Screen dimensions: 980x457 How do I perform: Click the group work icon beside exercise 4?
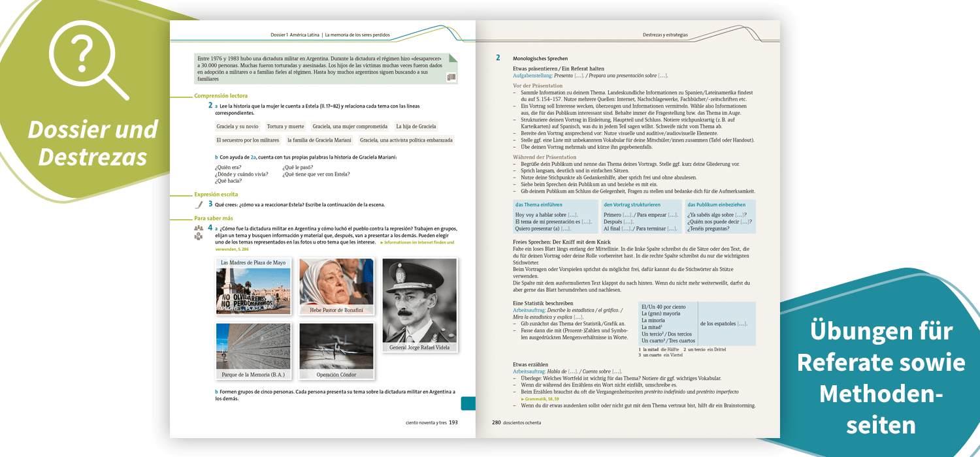click(199, 232)
